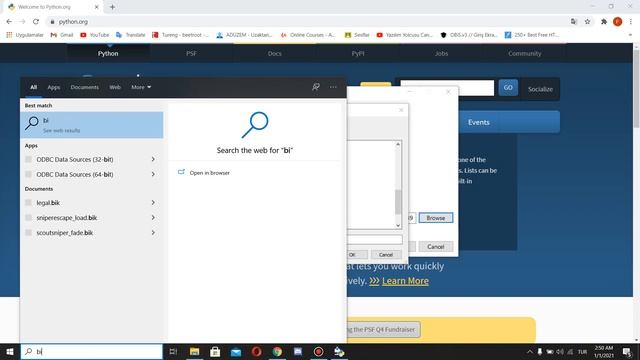Open the Chrome extensions puzzle icon
The image size is (640, 360).
click(x=604, y=22)
